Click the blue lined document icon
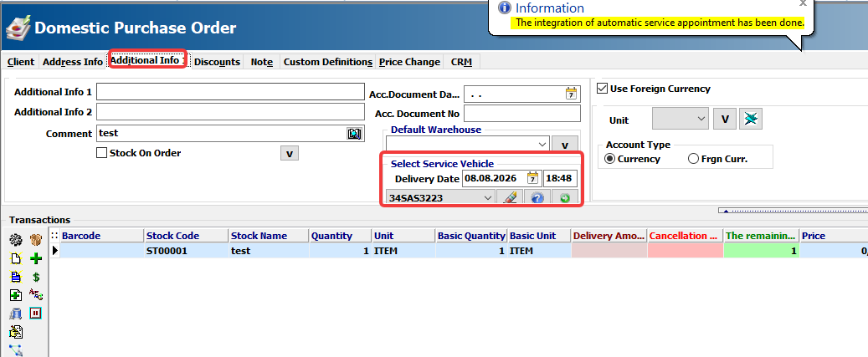 click(x=16, y=277)
